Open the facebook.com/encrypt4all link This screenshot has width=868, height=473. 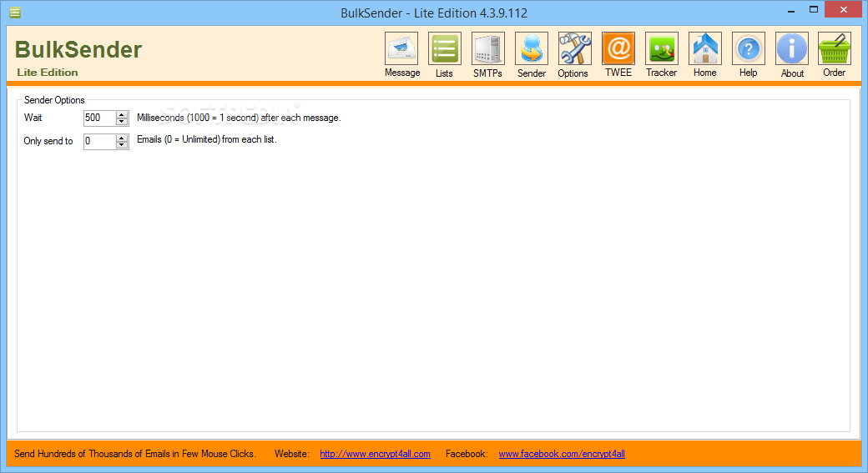[562, 454]
